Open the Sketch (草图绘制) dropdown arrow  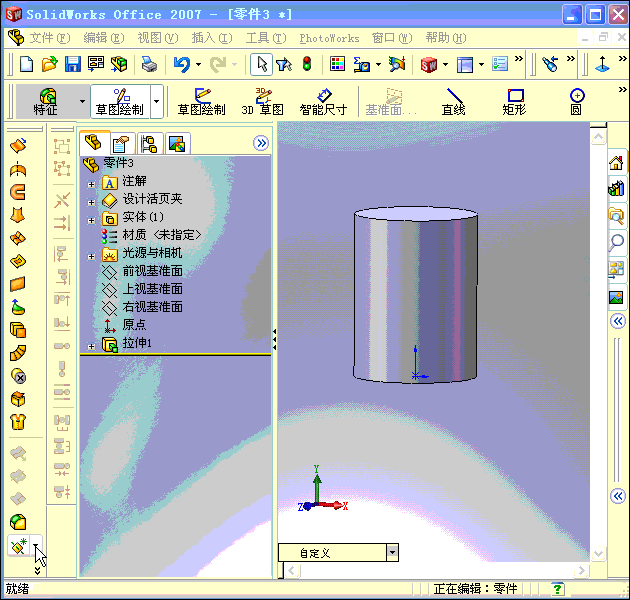[x=157, y=102]
